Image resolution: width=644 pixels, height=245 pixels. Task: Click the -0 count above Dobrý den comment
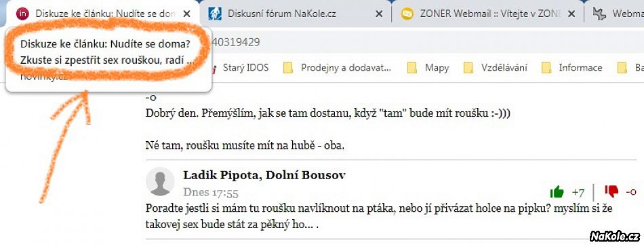point(150,98)
